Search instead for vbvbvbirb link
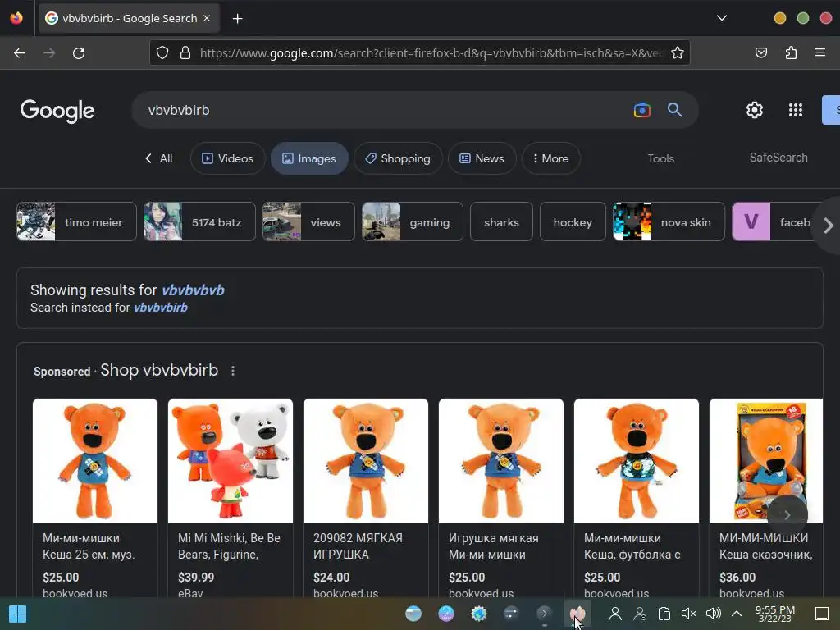The height and width of the screenshot is (630, 840). tap(161, 308)
